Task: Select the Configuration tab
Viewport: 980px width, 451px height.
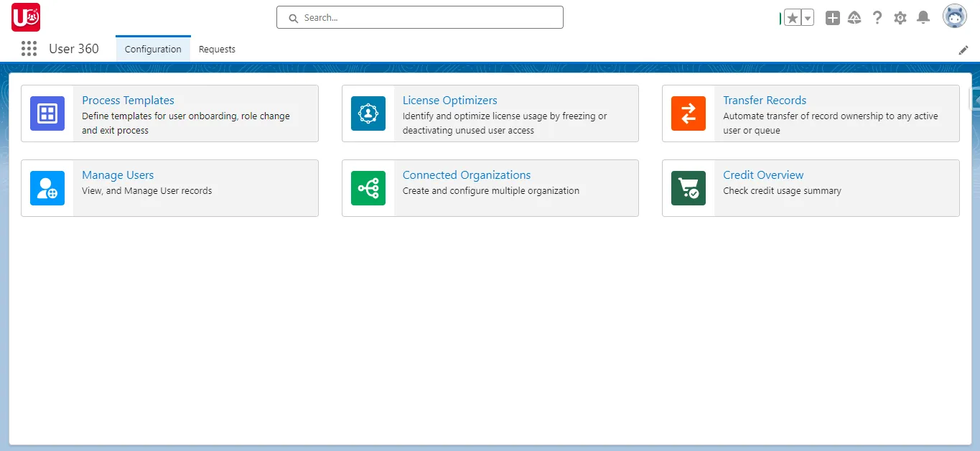Action: coord(152,49)
